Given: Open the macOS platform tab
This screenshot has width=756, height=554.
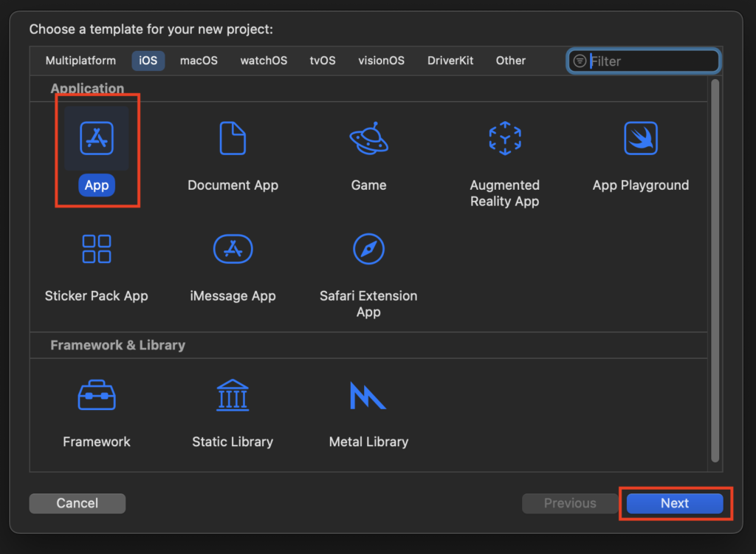Looking at the screenshot, I should pos(199,61).
